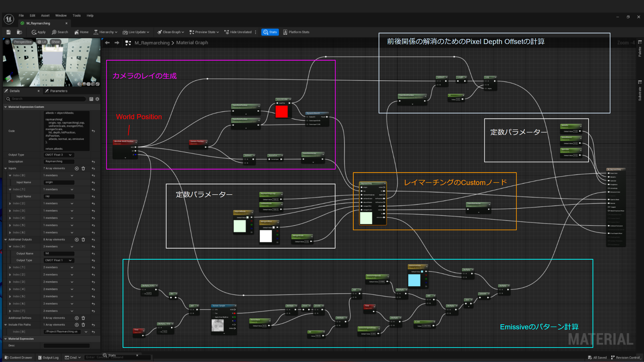
Task: Delete all Additional Outputs elements via trash icon
Action: tap(83, 240)
